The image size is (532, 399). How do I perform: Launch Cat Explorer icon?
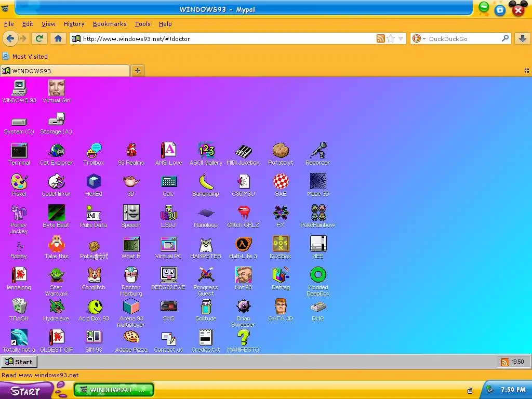click(56, 154)
